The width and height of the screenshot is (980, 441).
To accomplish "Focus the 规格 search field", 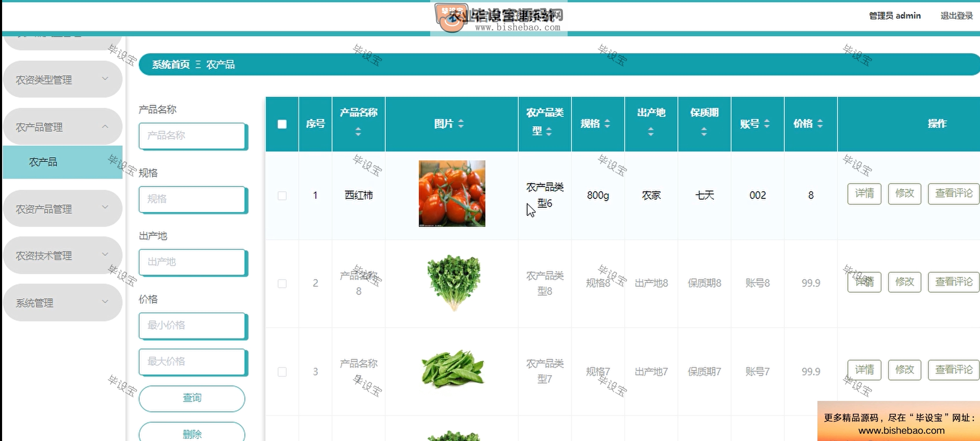I will pos(193,199).
